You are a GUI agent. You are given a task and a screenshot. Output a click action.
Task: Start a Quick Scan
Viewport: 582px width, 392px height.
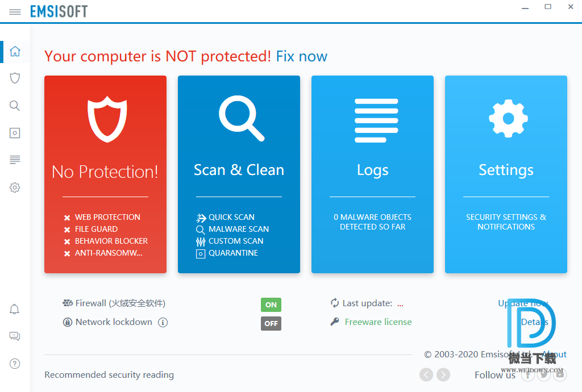point(225,218)
